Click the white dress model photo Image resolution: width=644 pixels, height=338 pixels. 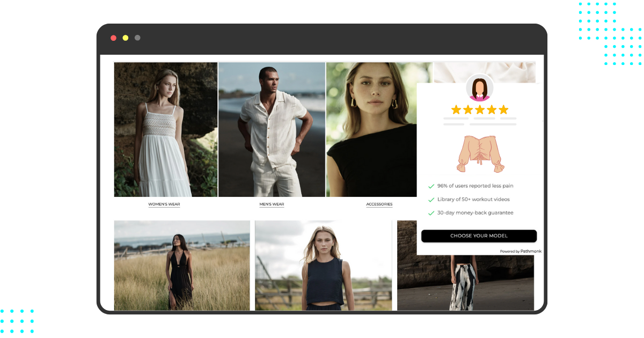pos(165,129)
